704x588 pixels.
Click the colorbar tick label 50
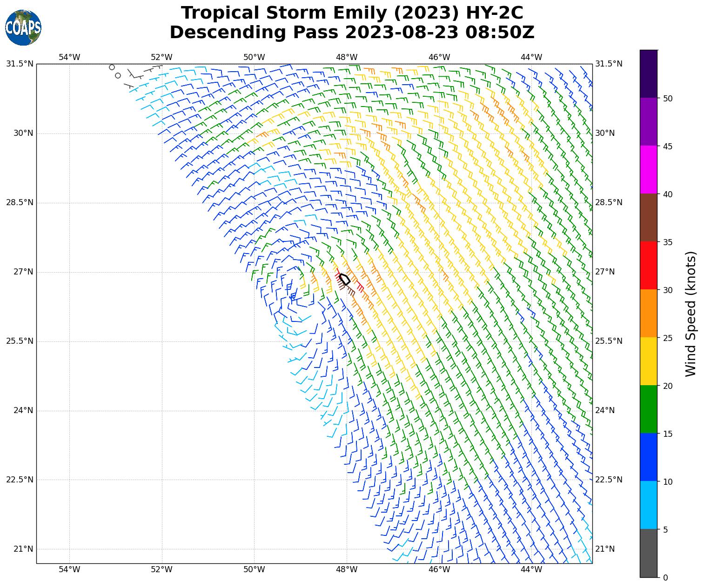(668, 98)
